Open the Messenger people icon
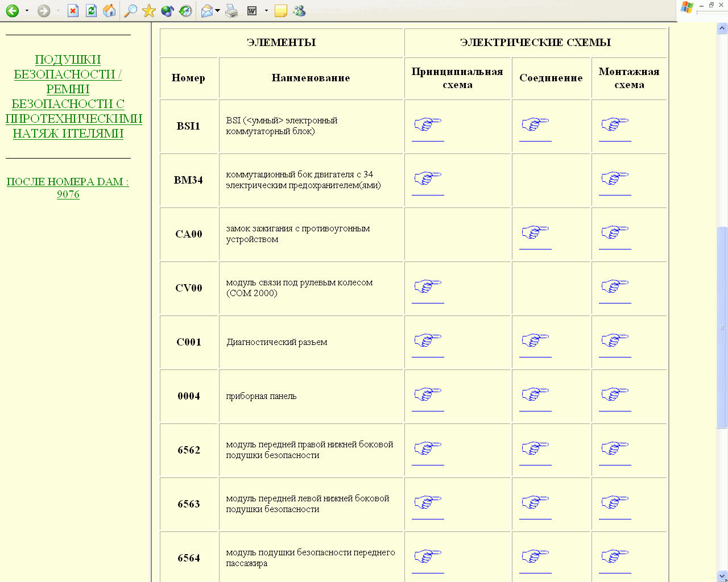Screen dimensions: 728x582 [x=299, y=11]
